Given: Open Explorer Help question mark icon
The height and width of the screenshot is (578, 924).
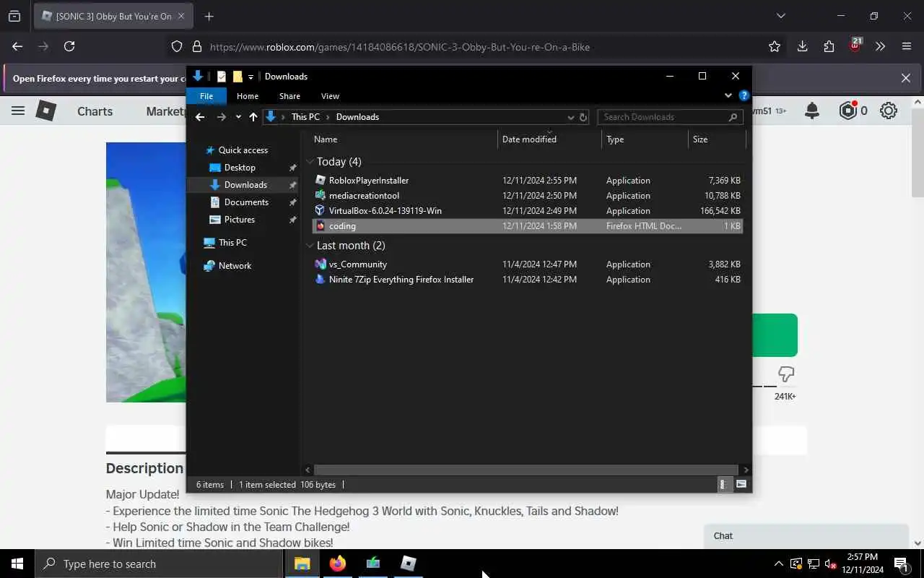Looking at the screenshot, I should click(744, 95).
